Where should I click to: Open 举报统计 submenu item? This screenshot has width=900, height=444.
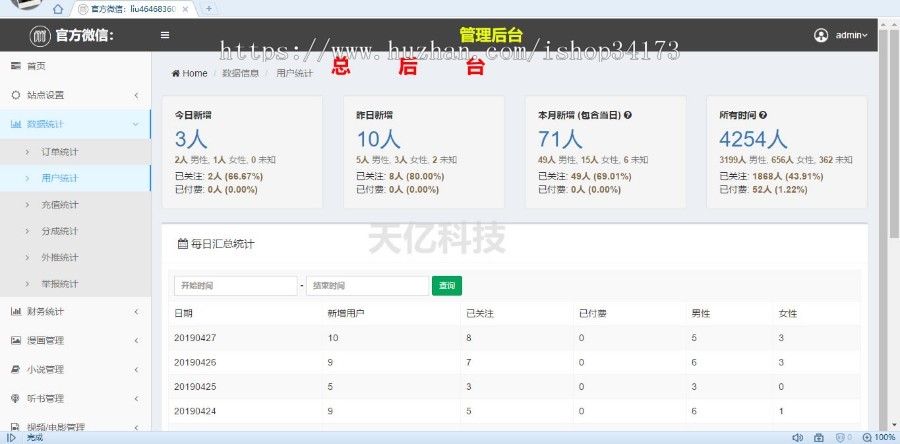pyautogui.click(x=75, y=284)
